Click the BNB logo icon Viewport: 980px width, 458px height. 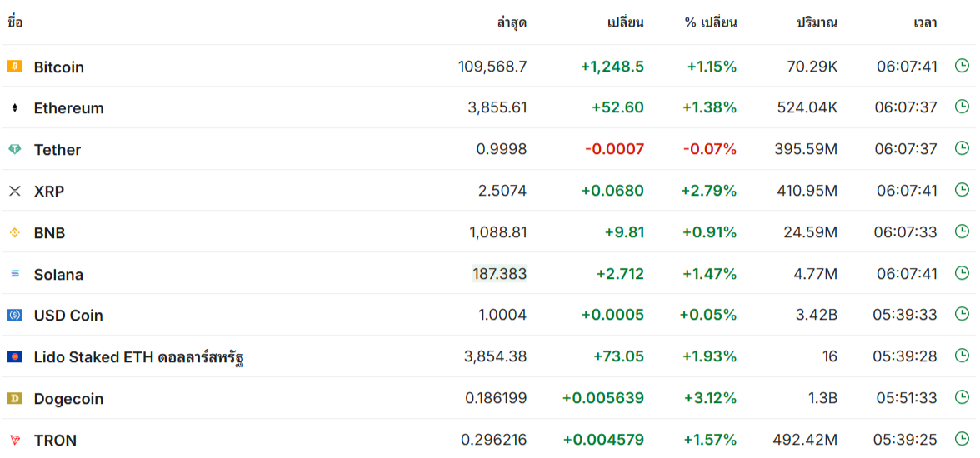click(14, 232)
